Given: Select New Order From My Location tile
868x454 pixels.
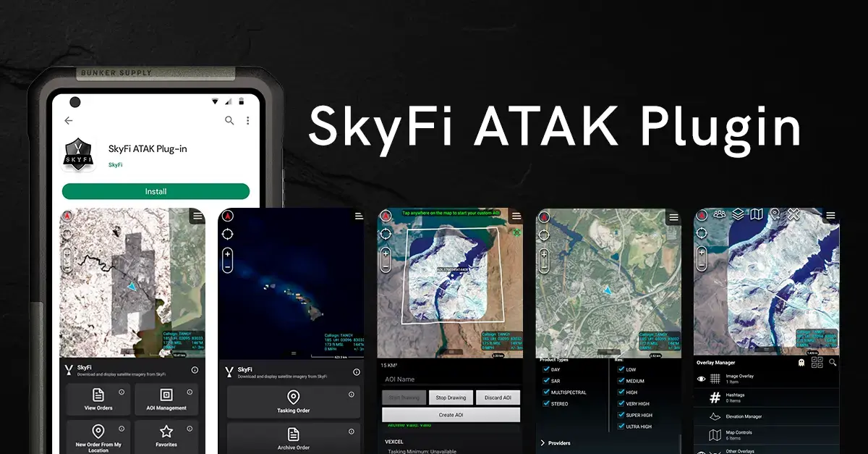Looking at the screenshot, I should point(98,437).
